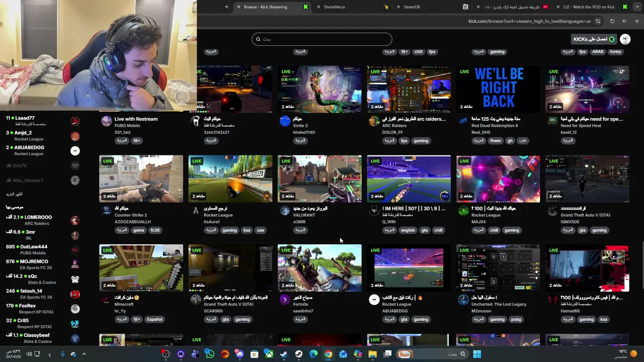The width and height of the screenshot is (644, 362).
Task: Click the fivem tag under Real_GH5
Action: pyautogui.click(x=496, y=141)
